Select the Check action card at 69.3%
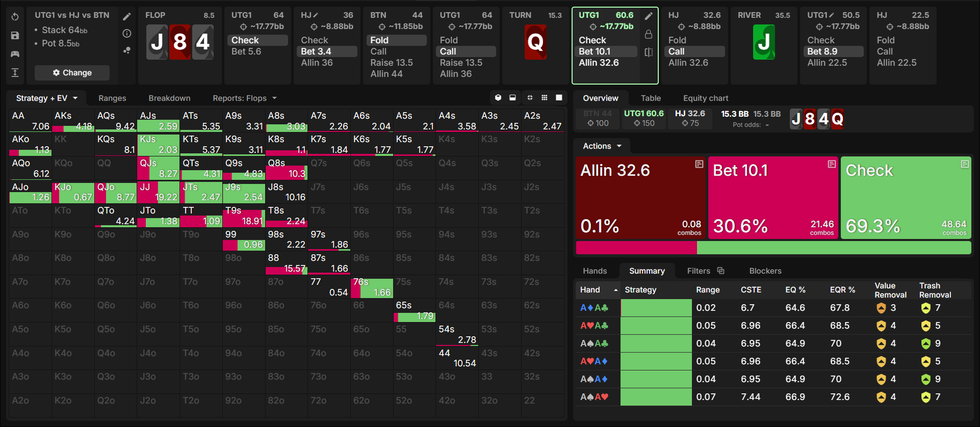This screenshot has width=980, height=427. click(x=906, y=198)
